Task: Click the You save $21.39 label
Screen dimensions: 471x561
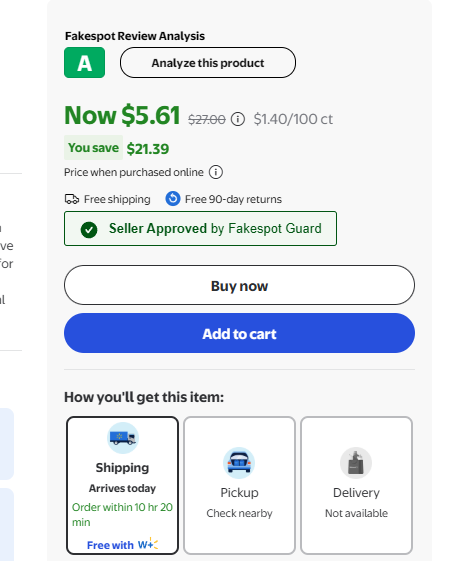Action: coord(117,148)
